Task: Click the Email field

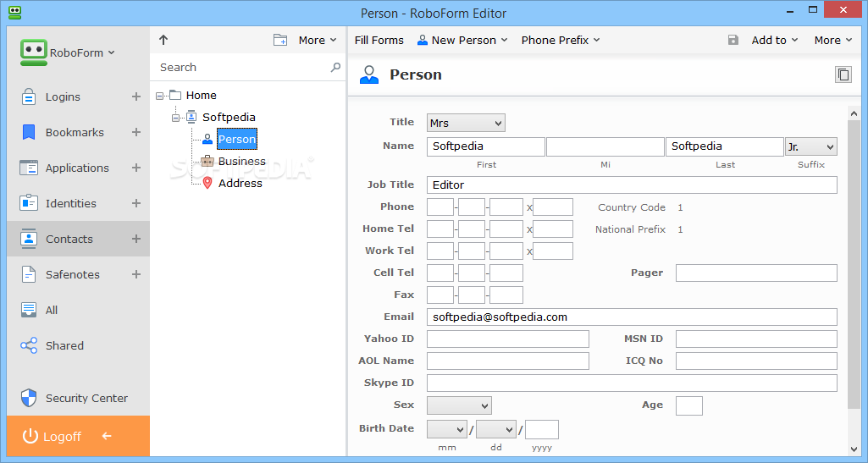Action: click(632, 317)
